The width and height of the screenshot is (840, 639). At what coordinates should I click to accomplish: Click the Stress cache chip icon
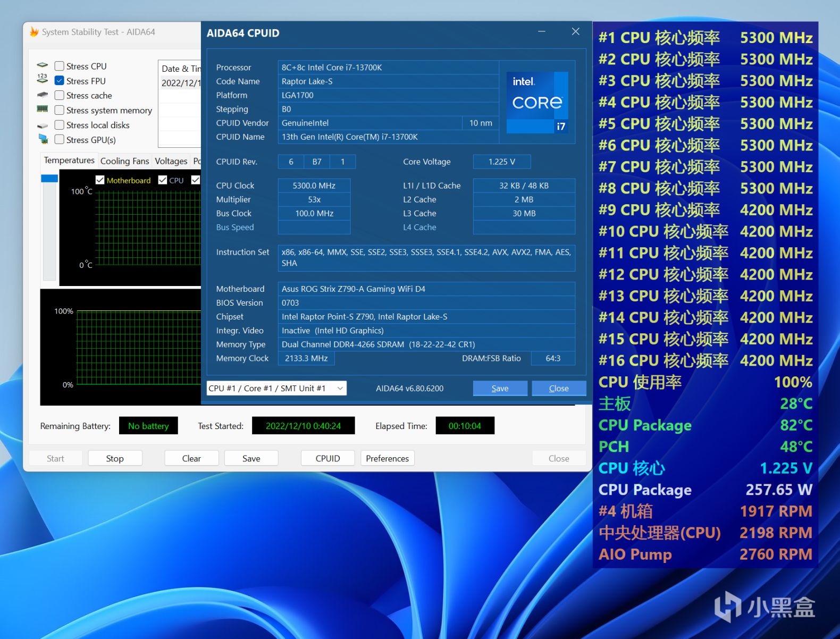click(x=43, y=95)
